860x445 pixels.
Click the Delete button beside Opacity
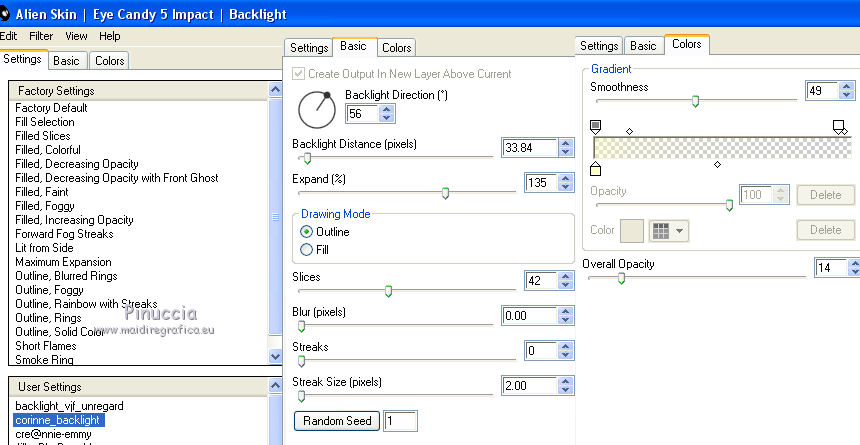tap(825, 195)
